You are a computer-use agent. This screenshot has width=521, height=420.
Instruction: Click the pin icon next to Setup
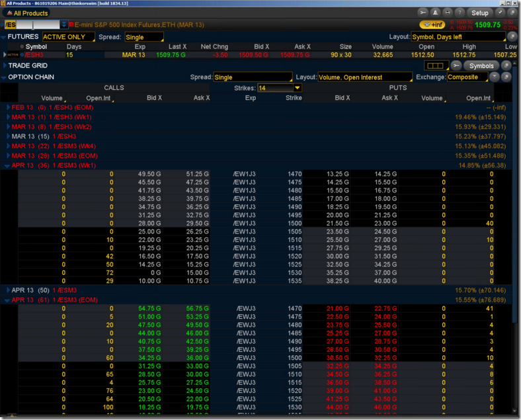click(500, 13)
